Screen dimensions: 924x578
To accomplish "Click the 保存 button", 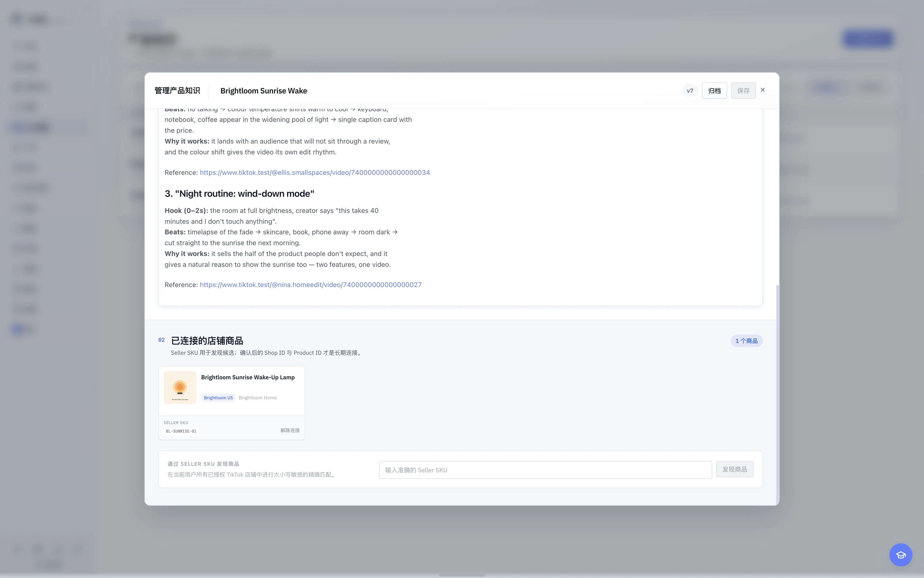I will 743,91.
